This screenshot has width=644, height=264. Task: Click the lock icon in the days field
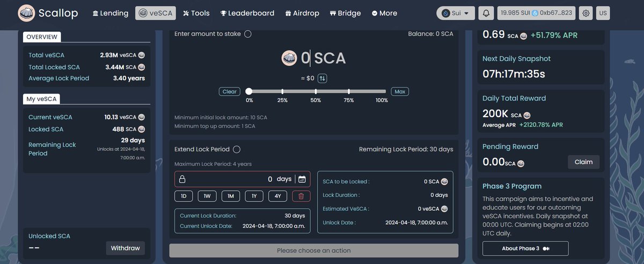182,179
